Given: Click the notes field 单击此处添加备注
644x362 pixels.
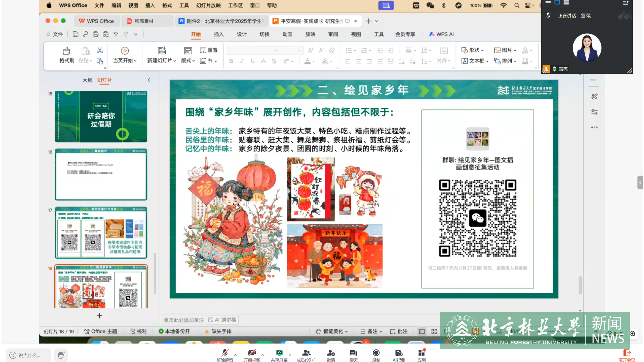Looking at the screenshot, I should point(184,320).
